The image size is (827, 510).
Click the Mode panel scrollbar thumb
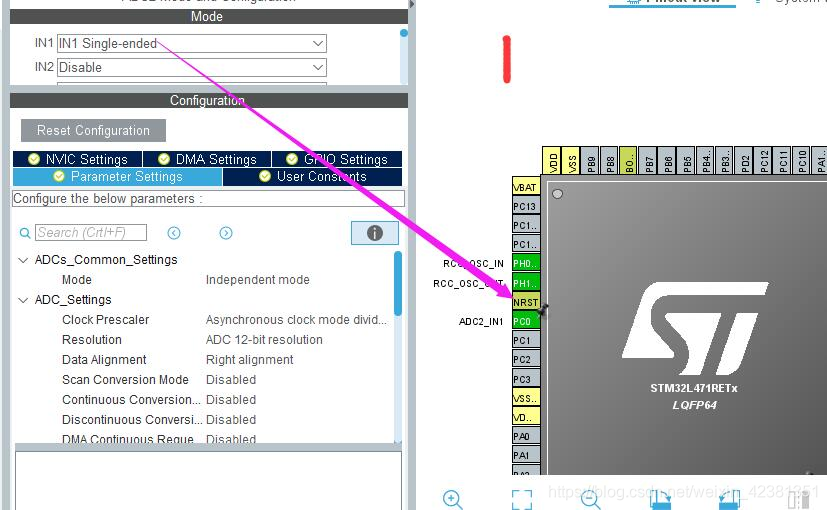tap(403, 33)
